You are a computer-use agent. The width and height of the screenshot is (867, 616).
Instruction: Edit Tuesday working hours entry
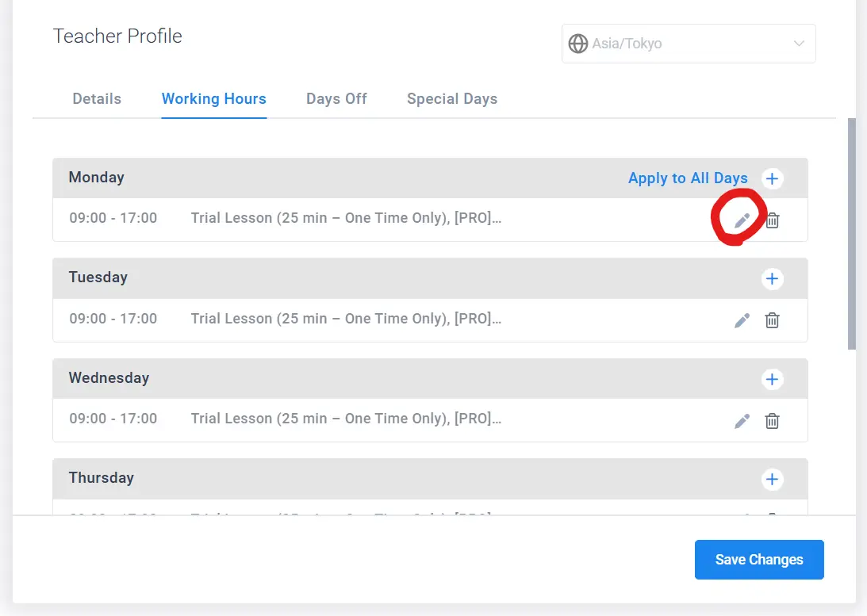742,320
